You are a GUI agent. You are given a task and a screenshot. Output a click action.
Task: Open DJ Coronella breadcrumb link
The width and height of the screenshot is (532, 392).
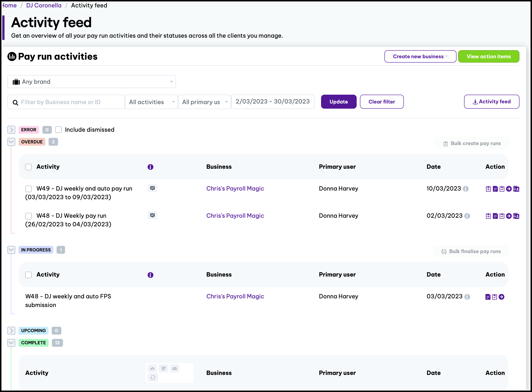point(44,5)
